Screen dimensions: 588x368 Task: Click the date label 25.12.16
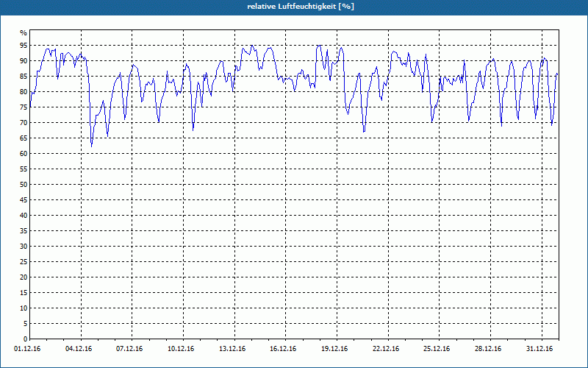coord(437,349)
